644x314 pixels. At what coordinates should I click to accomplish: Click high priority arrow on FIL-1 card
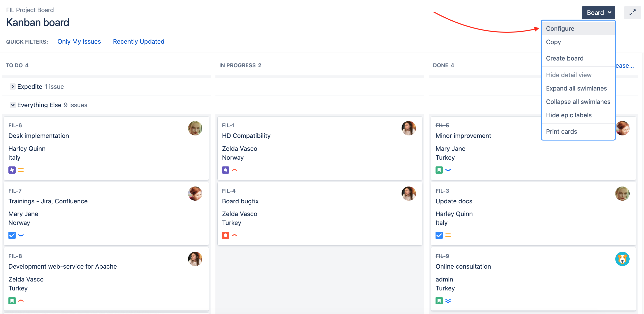pyautogui.click(x=234, y=170)
